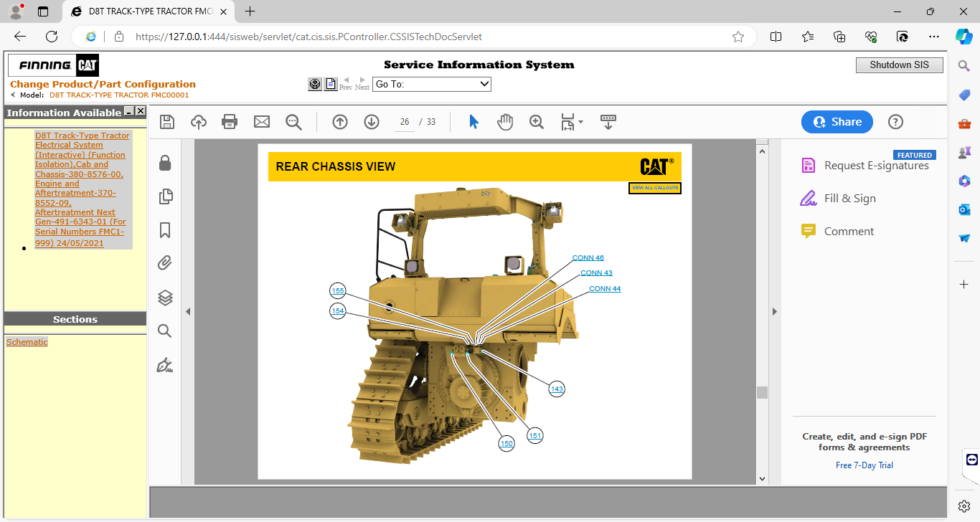This screenshot has width=980, height=522.
Task: Click the CONN 44 callout link
Action: (605, 288)
